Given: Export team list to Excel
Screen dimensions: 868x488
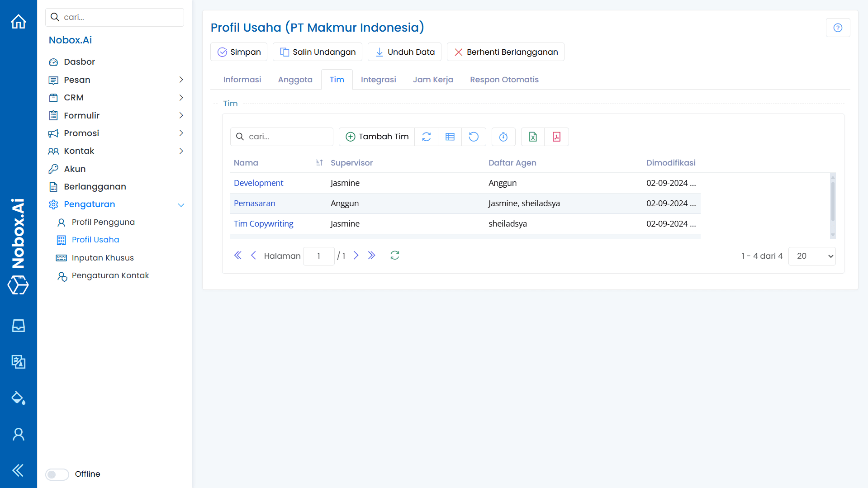Looking at the screenshot, I should point(532,137).
